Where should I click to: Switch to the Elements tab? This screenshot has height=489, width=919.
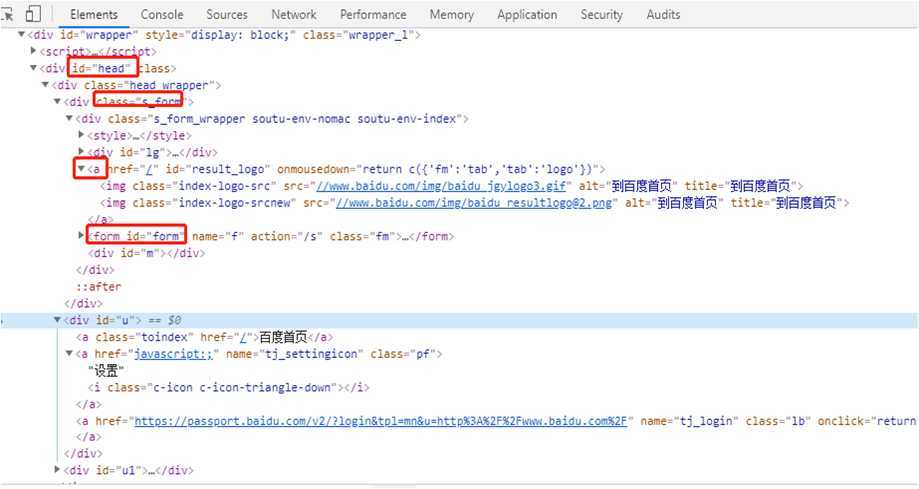coord(94,15)
